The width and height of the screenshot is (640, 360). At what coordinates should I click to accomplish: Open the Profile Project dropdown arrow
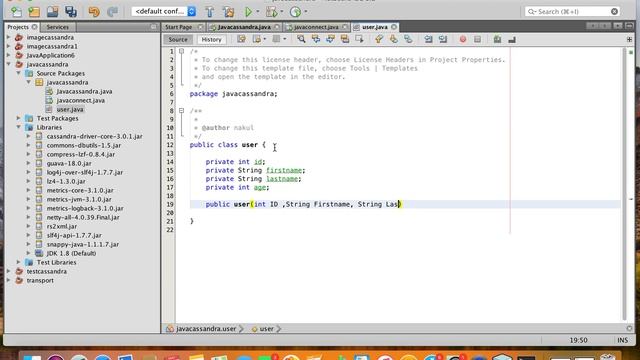tap(306, 12)
